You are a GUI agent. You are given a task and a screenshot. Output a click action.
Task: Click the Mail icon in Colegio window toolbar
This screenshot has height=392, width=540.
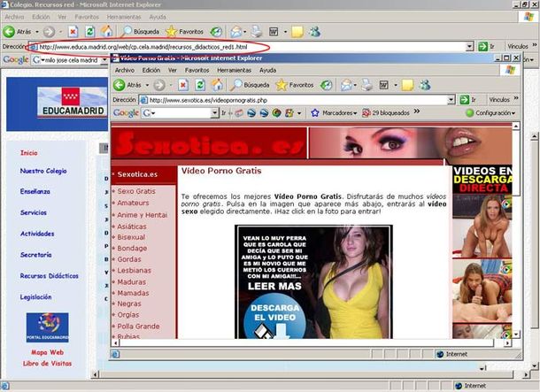tap(235, 32)
